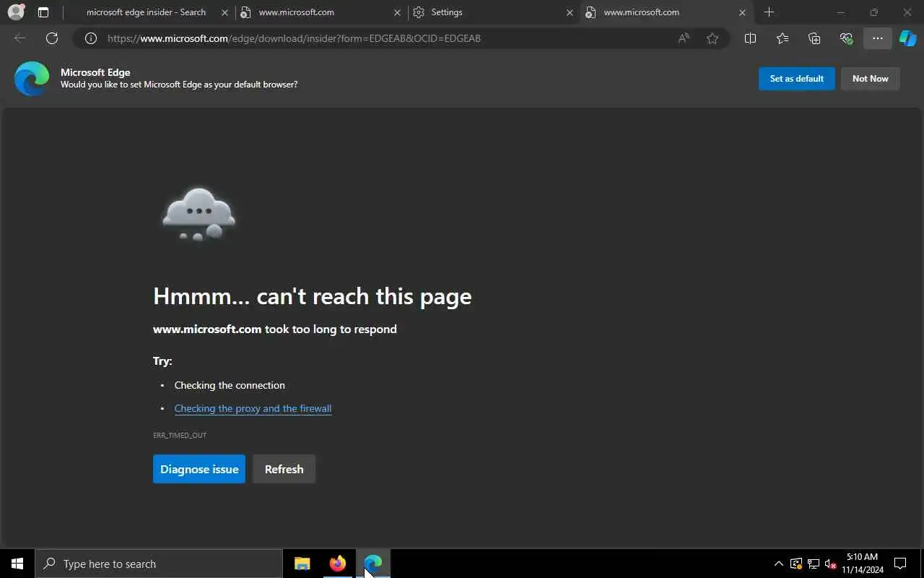
Task: Click the network status tray icon
Action: tap(814, 564)
